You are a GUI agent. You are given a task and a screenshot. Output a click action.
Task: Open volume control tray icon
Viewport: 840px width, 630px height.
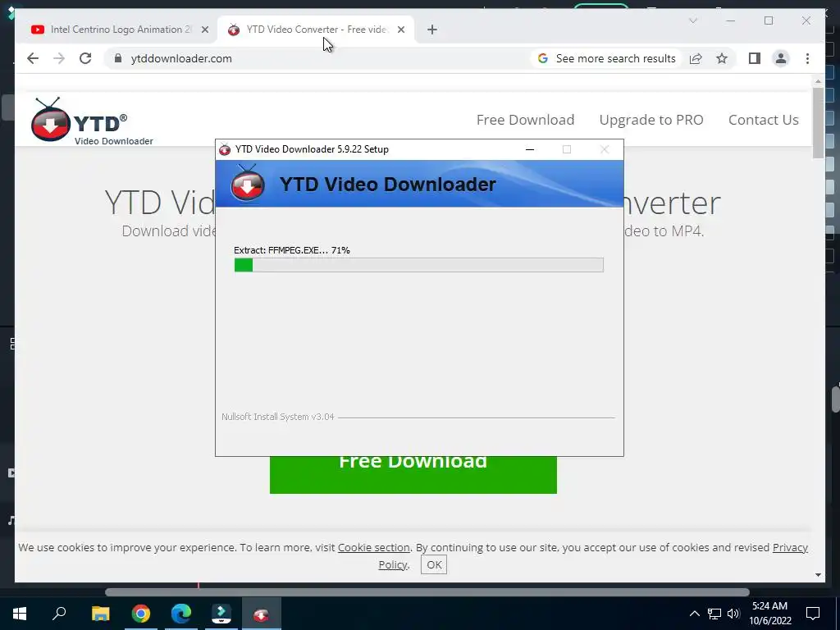click(733, 614)
